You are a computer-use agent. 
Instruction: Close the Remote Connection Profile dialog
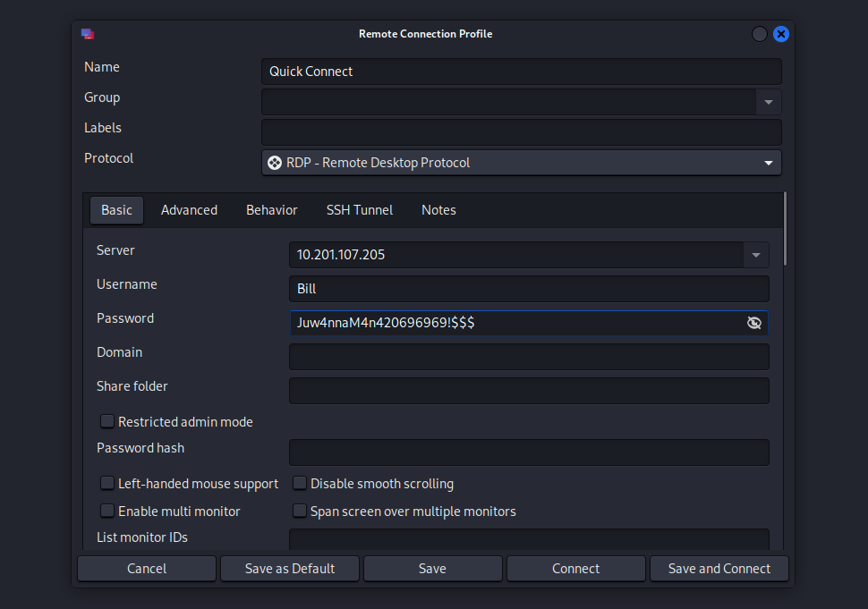point(780,34)
